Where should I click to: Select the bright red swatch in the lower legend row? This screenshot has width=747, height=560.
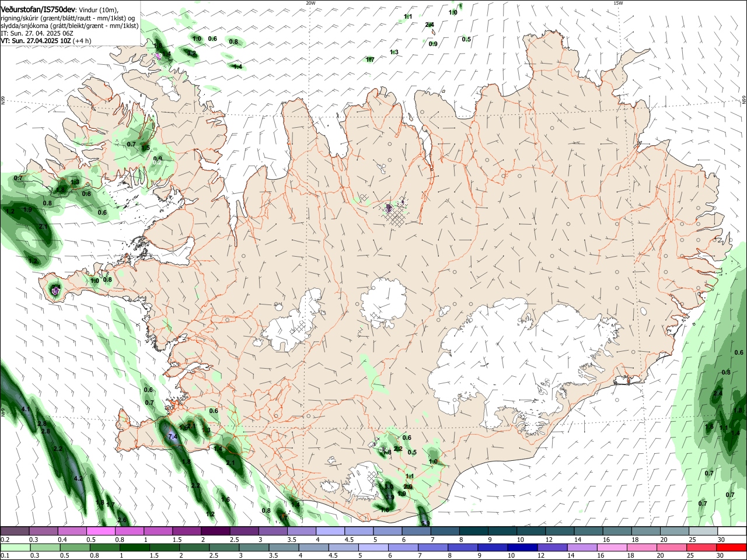tap(731, 547)
